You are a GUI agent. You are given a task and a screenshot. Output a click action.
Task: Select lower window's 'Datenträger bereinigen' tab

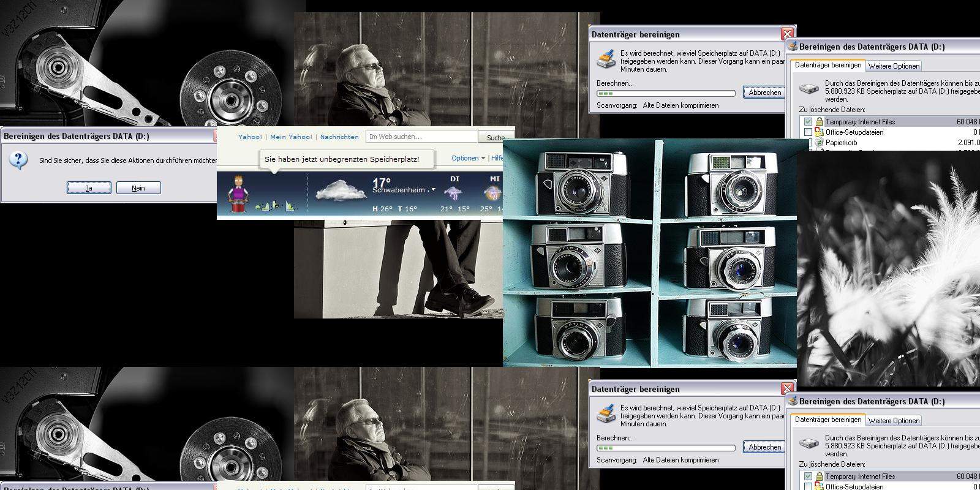[828, 420]
